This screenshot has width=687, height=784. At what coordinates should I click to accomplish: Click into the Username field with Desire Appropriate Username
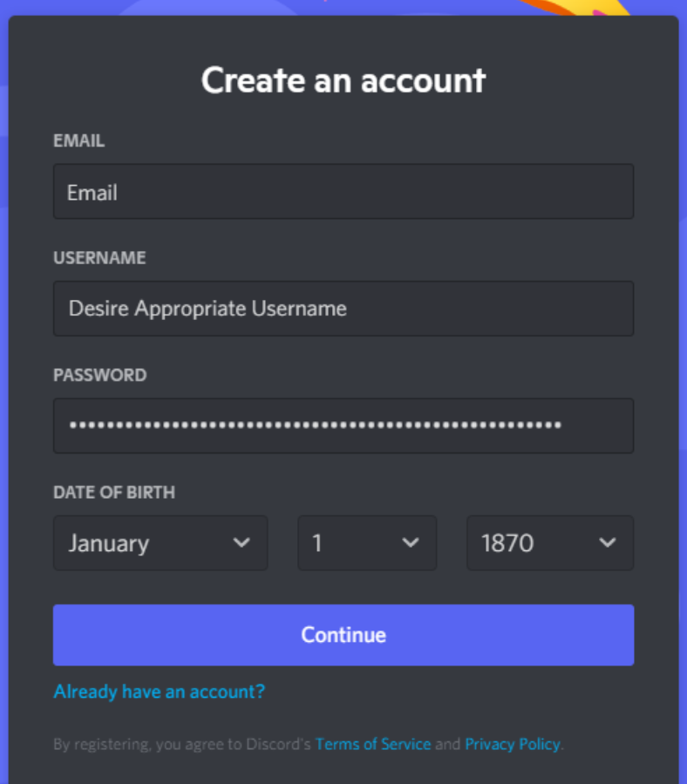pyautogui.click(x=343, y=309)
